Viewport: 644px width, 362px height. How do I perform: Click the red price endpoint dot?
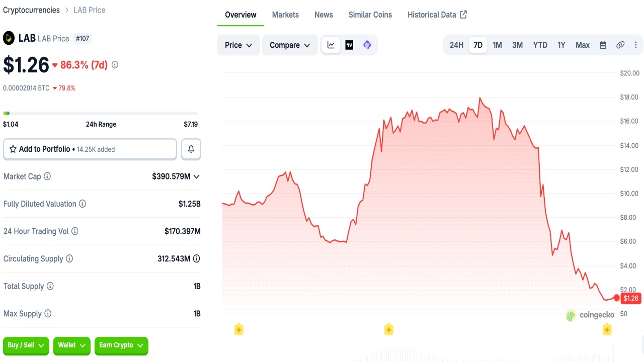(617, 298)
